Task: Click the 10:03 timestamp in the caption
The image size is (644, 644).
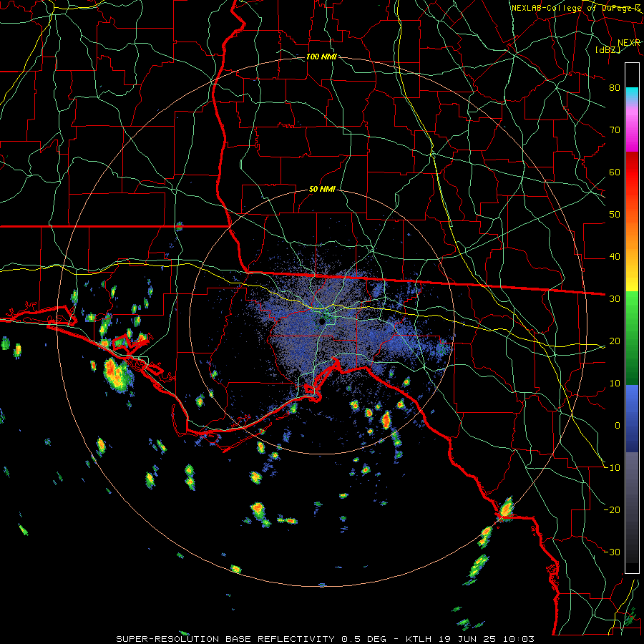Action: (x=519, y=639)
